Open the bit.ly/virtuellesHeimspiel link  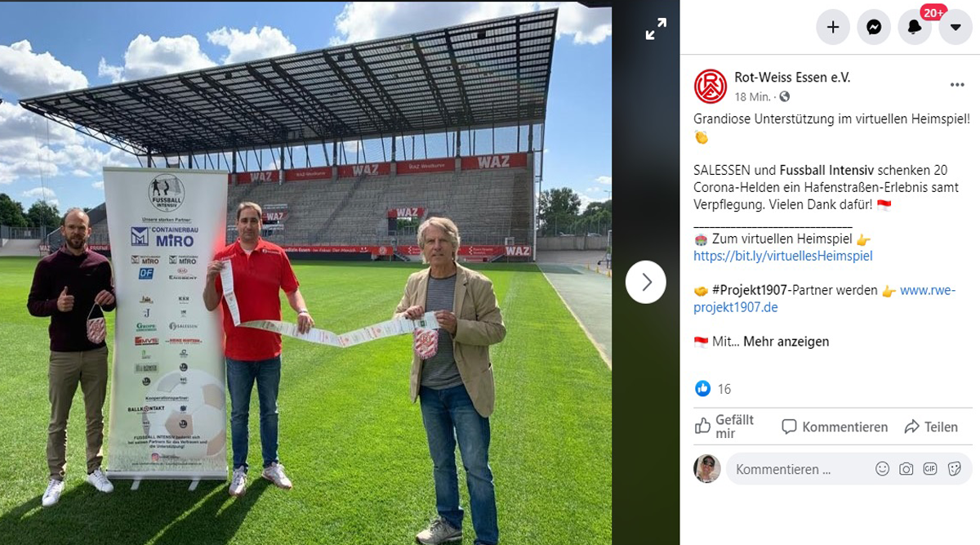(783, 256)
